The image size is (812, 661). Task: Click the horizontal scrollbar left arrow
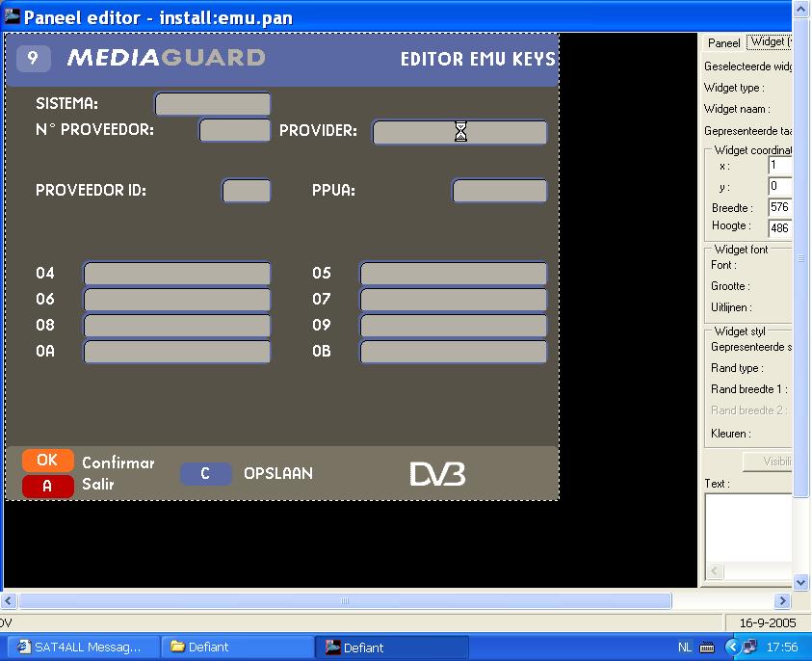click(9, 601)
